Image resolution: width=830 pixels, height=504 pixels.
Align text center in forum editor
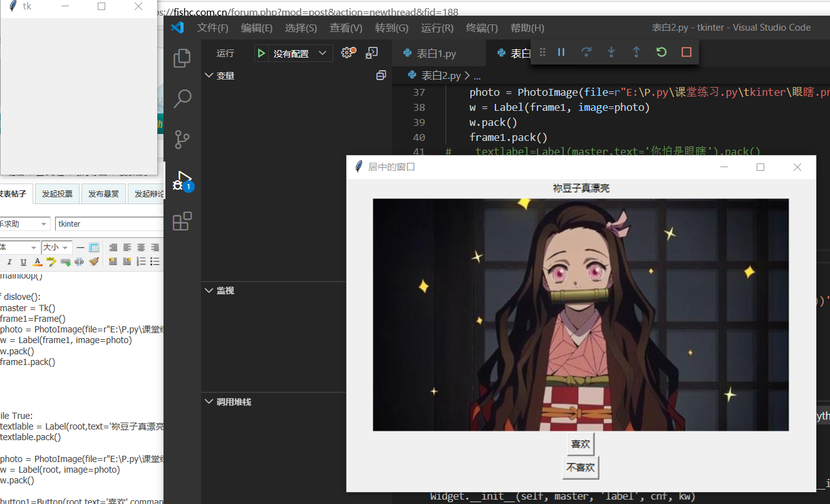tap(141, 247)
